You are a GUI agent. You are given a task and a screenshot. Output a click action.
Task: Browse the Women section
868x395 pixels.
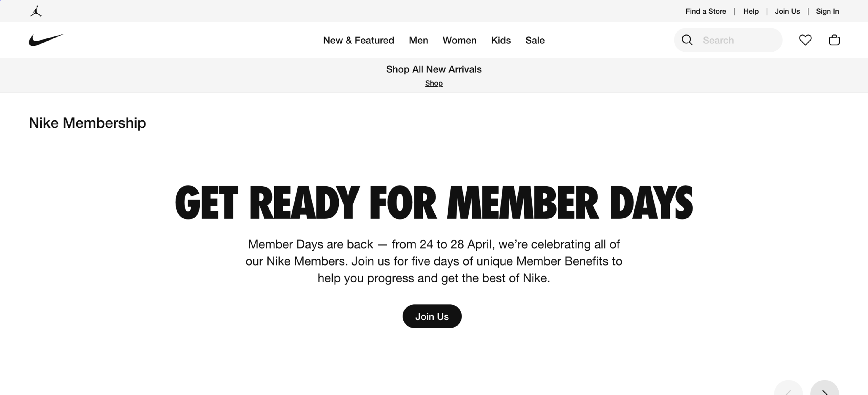460,40
